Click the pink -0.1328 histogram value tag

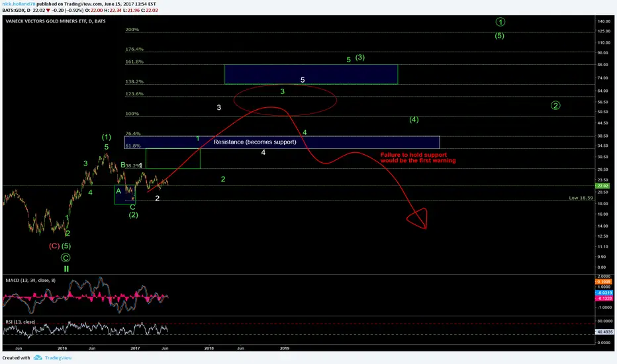tap(603, 298)
